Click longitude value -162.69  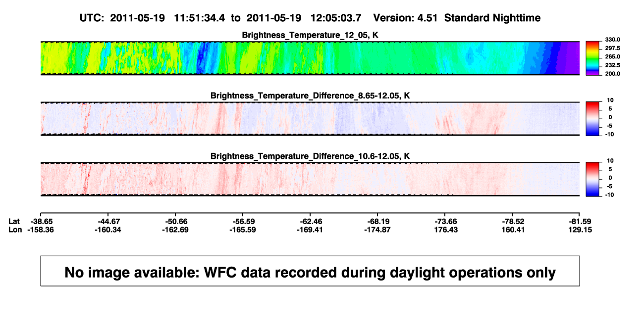175,230
